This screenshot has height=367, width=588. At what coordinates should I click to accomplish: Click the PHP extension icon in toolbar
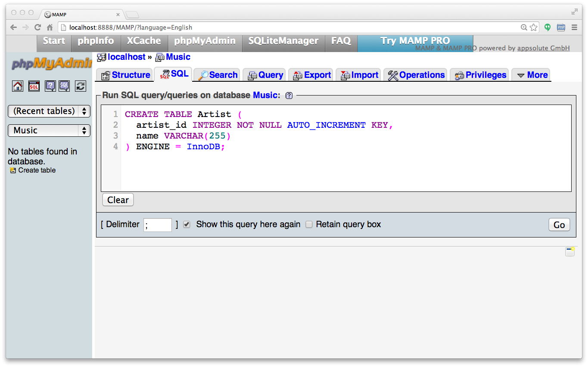tap(561, 27)
